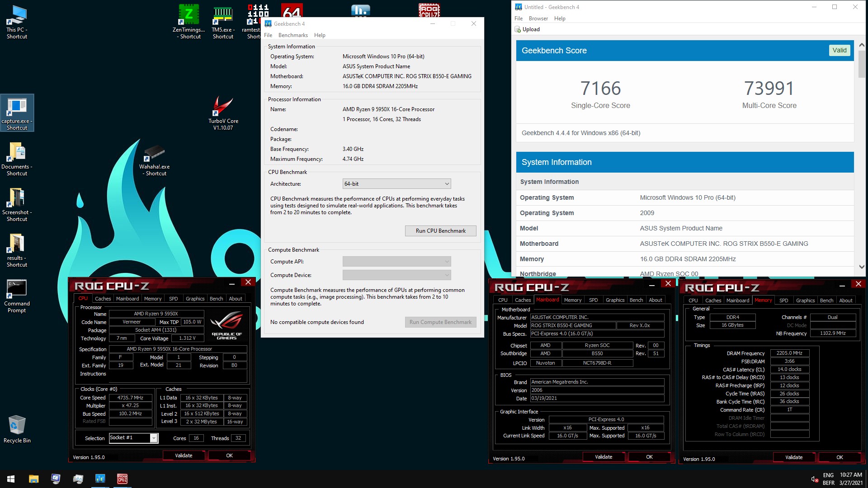Open Compute API dropdown
The image size is (868, 488).
(x=396, y=262)
